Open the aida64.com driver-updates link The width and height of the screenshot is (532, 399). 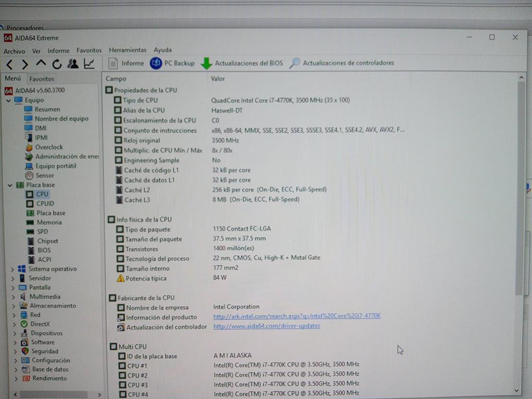pos(267,326)
